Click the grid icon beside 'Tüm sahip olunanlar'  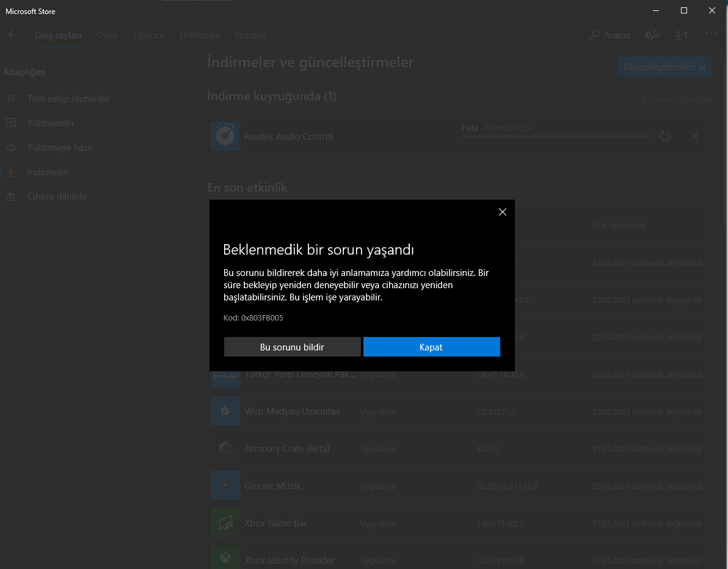pyautogui.click(x=11, y=98)
